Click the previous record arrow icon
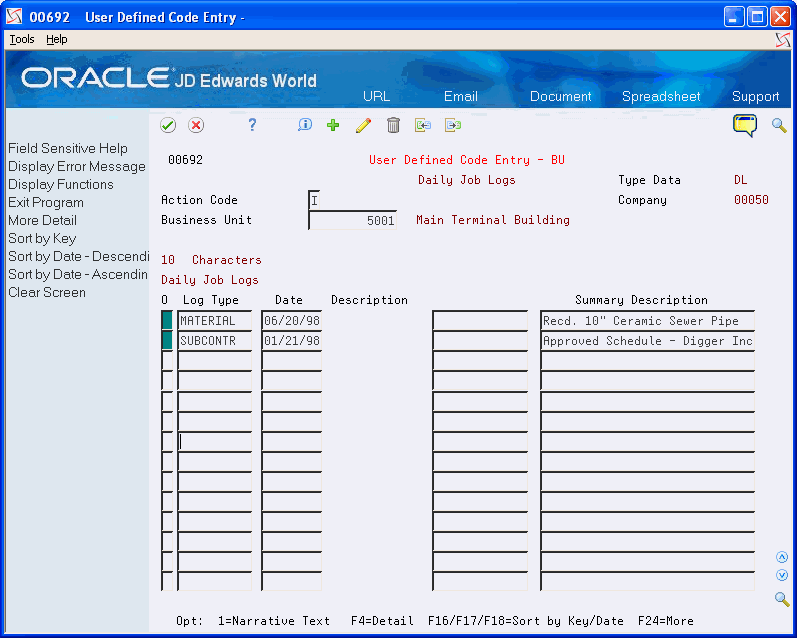This screenshot has width=797, height=638. coord(423,125)
